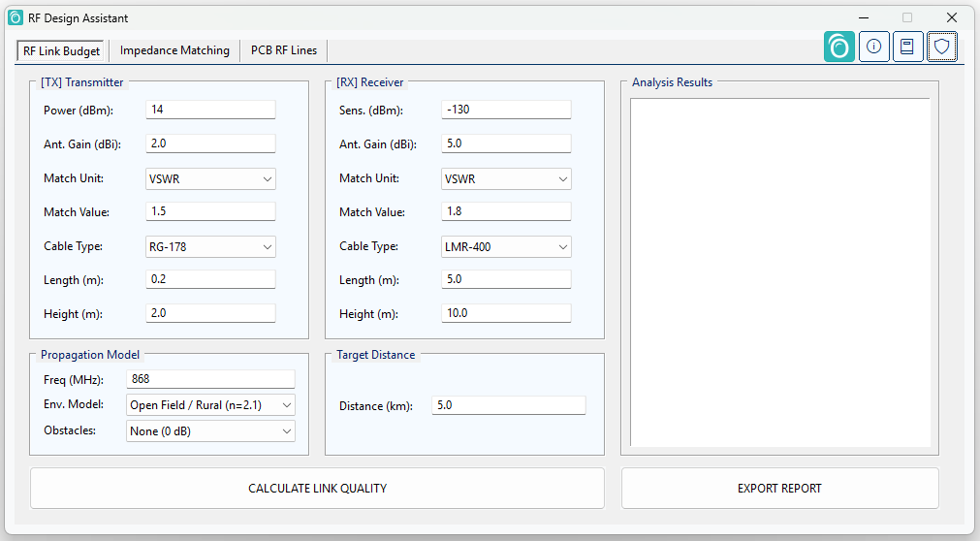Close the RF Design Assistant window
Viewport: 980px width, 541px height.
click(951, 17)
